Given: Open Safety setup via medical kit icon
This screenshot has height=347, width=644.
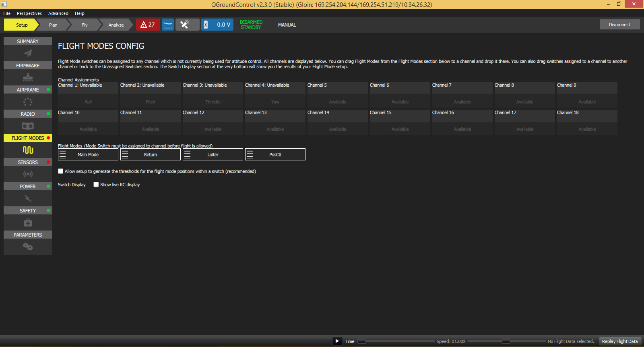Looking at the screenshot, I should tap(28, 222).
